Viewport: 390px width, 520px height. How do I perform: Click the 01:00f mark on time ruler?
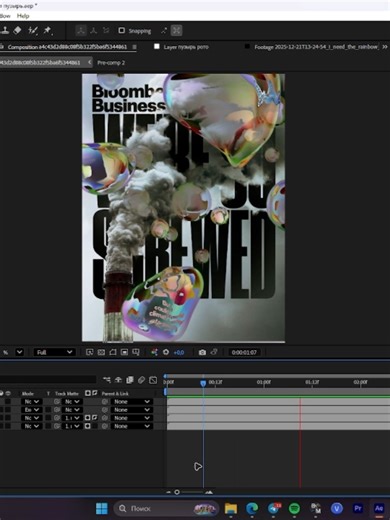tap(264, 382)
